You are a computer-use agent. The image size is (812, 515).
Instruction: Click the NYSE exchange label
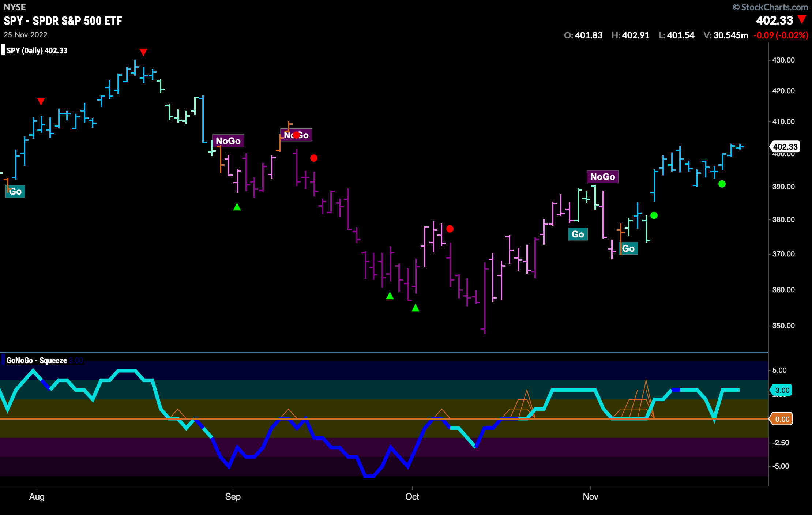pos(15,7)
